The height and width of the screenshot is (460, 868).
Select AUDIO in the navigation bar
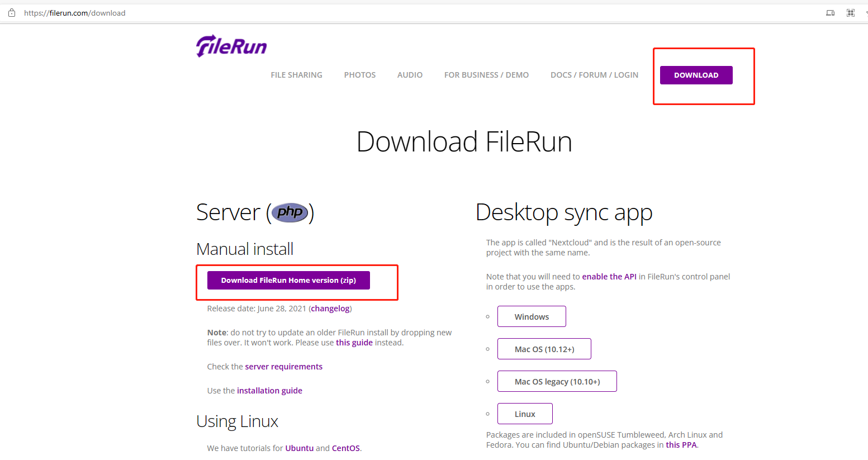click(x=410, y=75)
